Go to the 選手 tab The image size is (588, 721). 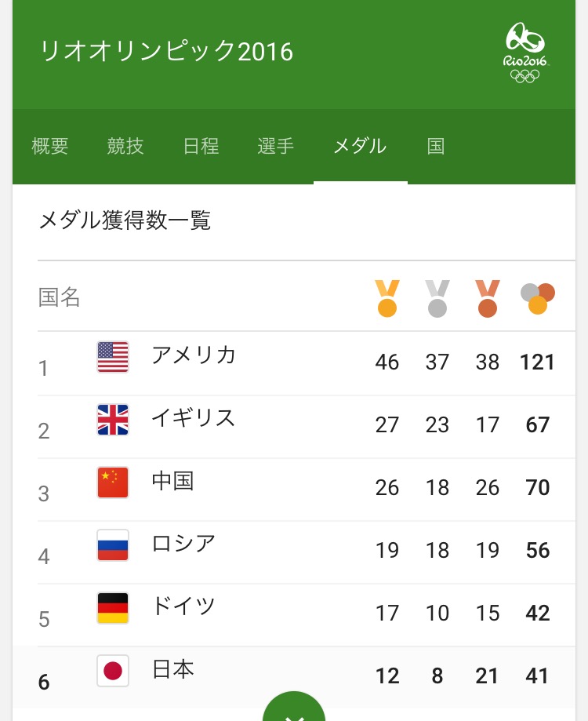click(x=276, y=146)
